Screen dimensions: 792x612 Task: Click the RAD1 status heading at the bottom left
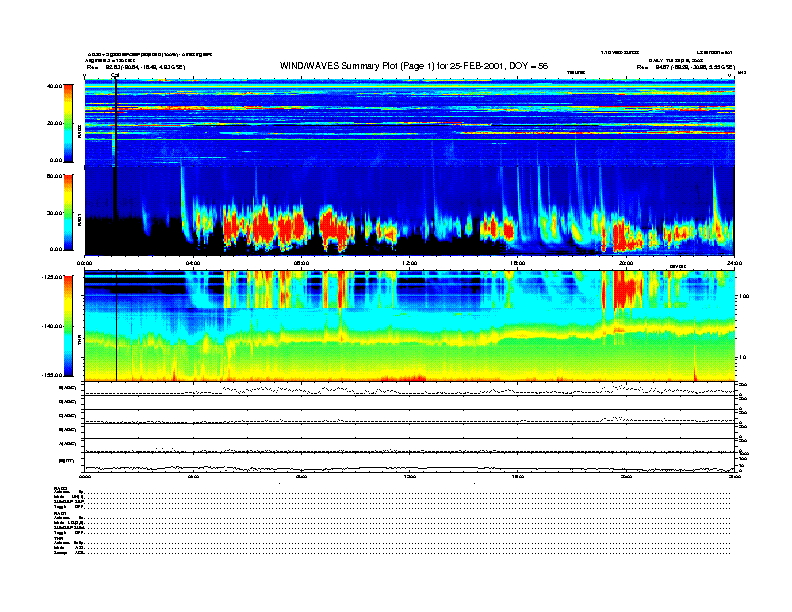[60, 514]
